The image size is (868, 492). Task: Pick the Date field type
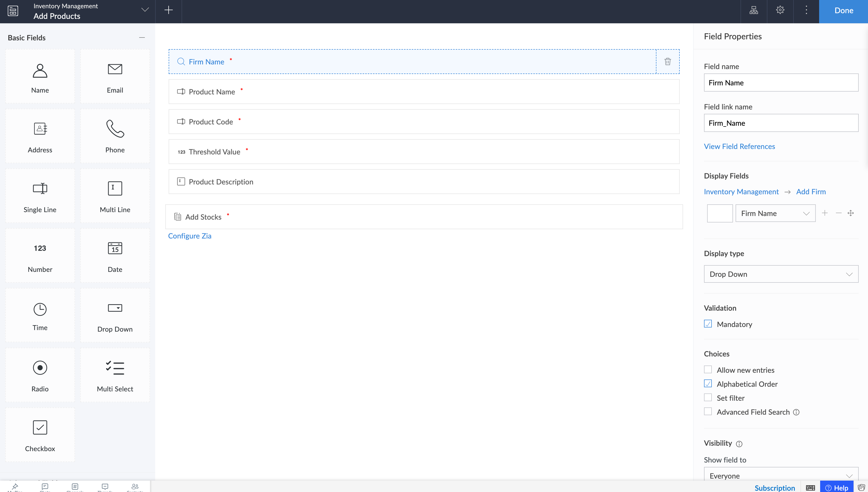coord(115,256)
